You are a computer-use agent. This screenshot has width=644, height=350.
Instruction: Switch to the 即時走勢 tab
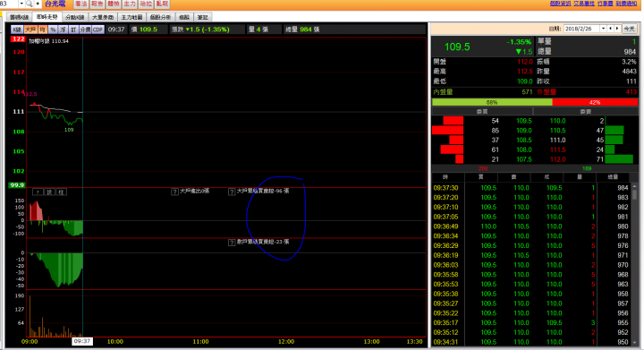tap(47, 17)
